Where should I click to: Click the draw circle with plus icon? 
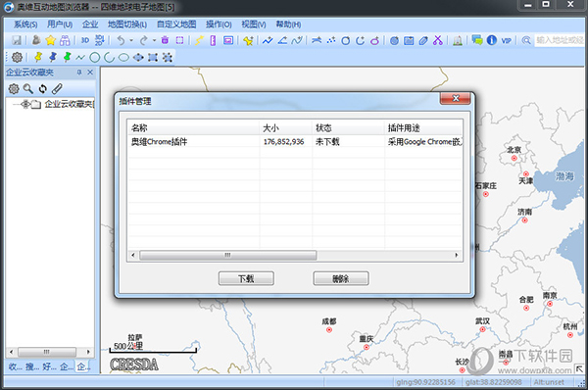click(x=345, y=40)
